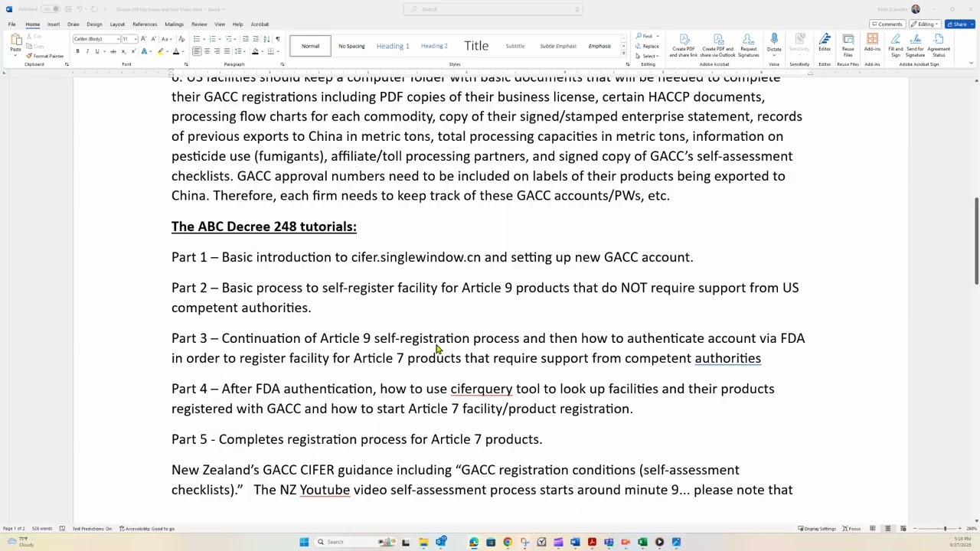Open the Editor tool
The height and width of the screenshot is (551, 980).
(825, 43)
